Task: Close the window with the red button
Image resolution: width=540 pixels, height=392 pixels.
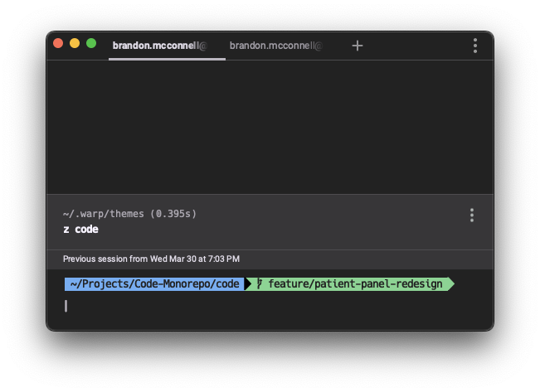Action: click(x=58, y=43)
